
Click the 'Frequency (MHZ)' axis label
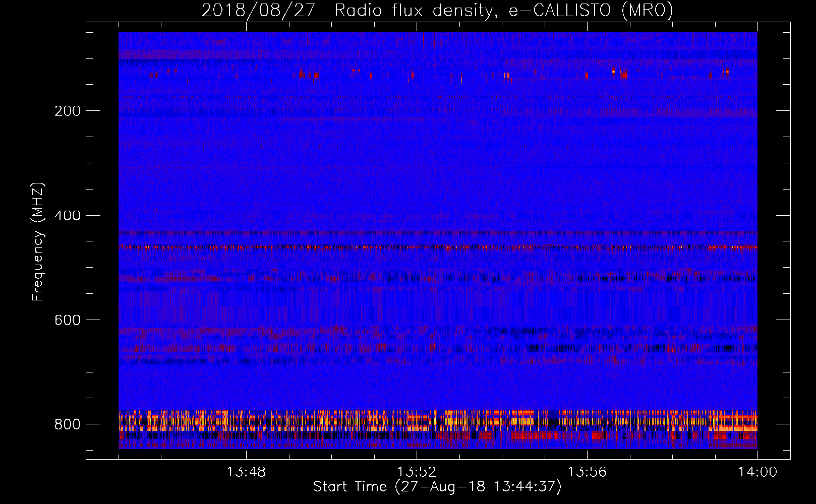[x=38, y=242]
